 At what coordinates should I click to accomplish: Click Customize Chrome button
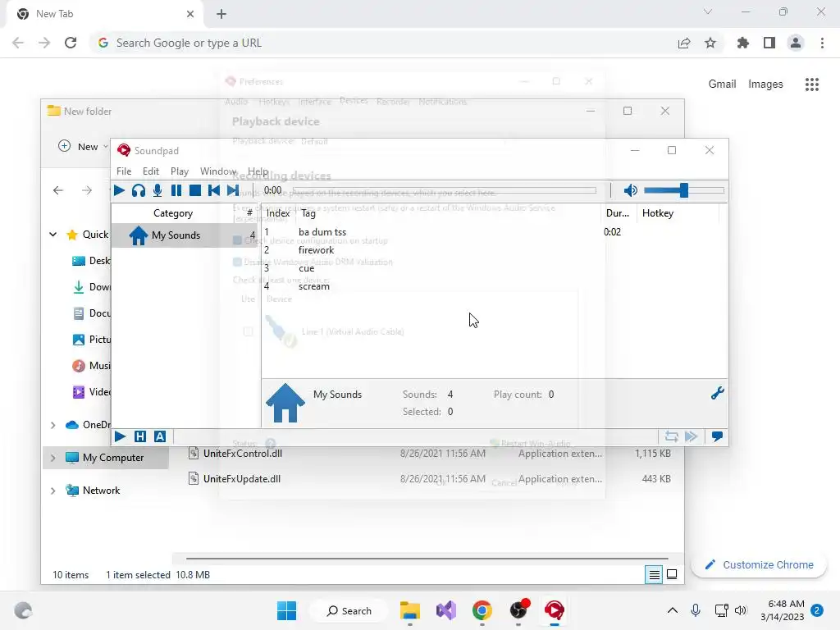point(759,564)
